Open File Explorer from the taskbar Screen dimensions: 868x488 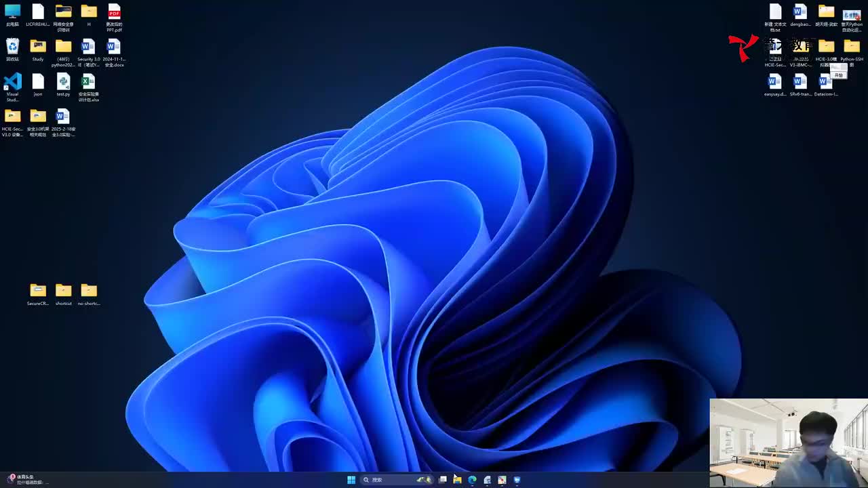coord(458,480)
